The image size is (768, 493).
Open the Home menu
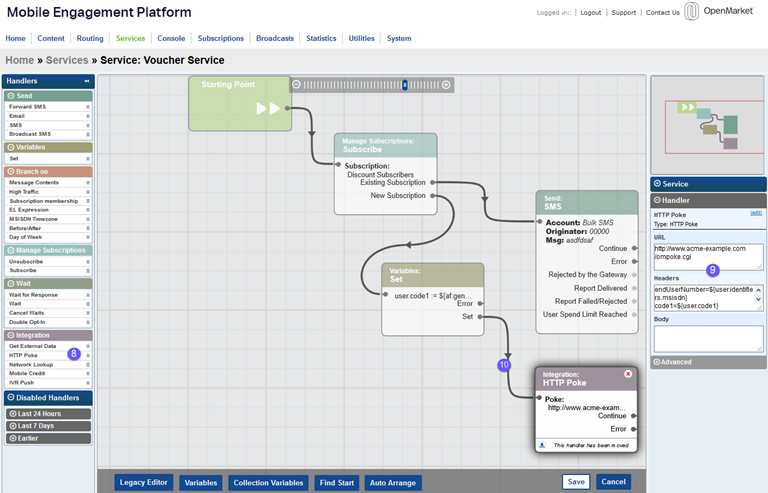point(15,38)
